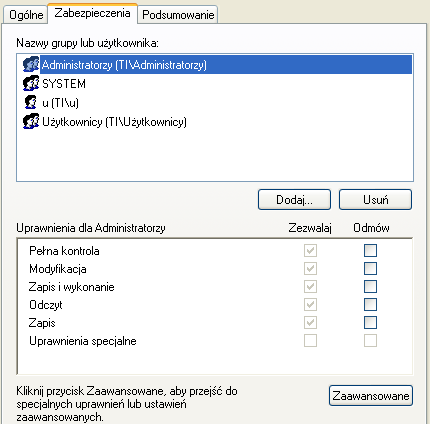Click the Zapis i wykonanie label
This screenshot has width=430, height=424.
71,287
